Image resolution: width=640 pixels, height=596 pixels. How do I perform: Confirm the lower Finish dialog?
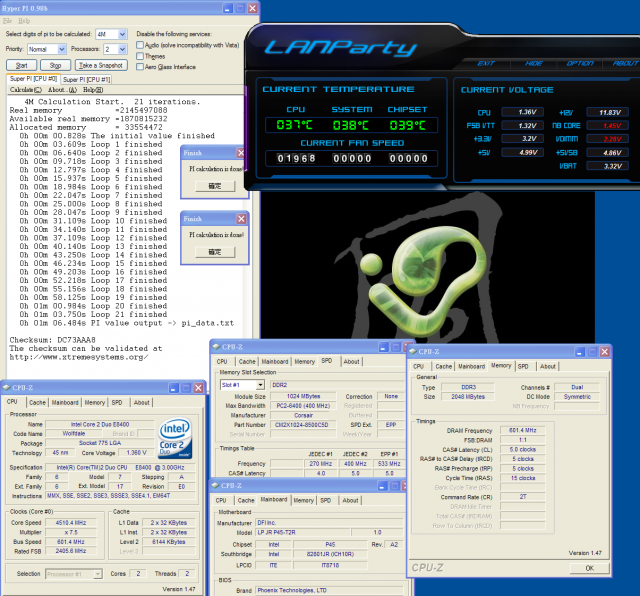(x=215, y=252)
